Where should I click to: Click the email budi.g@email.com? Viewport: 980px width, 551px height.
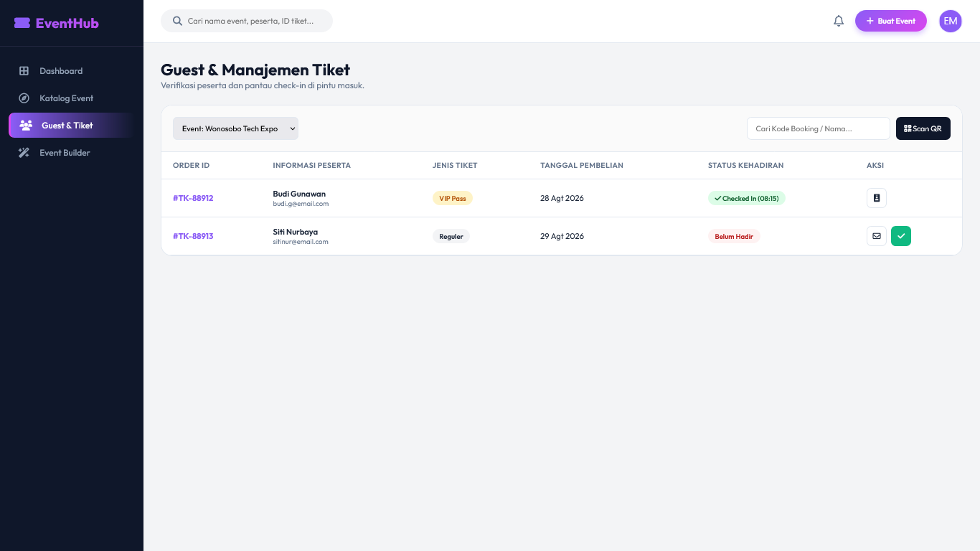click(301, 204)
